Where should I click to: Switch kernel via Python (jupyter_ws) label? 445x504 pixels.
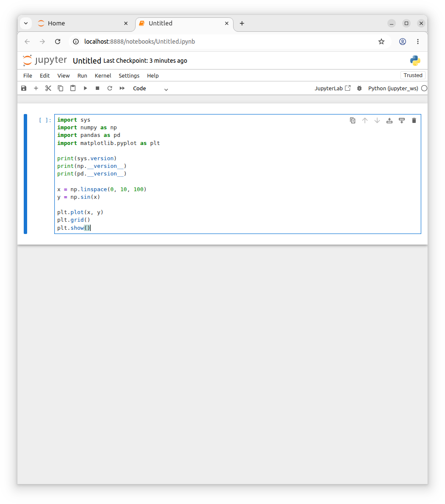[393, 89]
